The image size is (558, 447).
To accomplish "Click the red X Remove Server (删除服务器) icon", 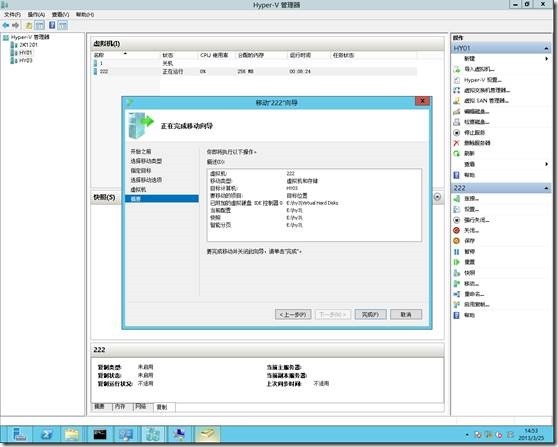I will pos(457,143).
